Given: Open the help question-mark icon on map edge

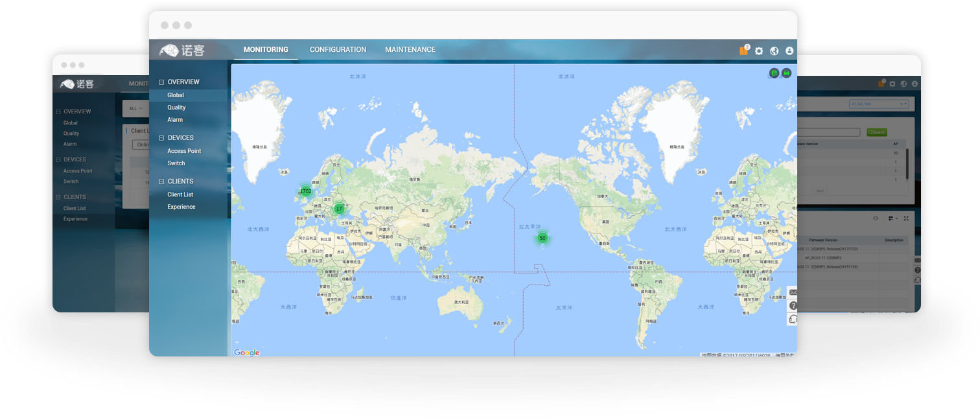Looking at the screenshot, I should coord(792,306).
